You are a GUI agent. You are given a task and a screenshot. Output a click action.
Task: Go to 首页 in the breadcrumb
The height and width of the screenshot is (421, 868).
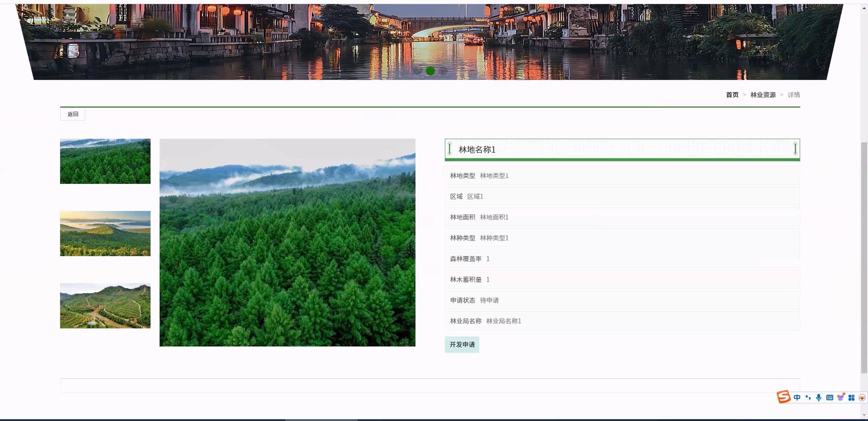[732, 95]
